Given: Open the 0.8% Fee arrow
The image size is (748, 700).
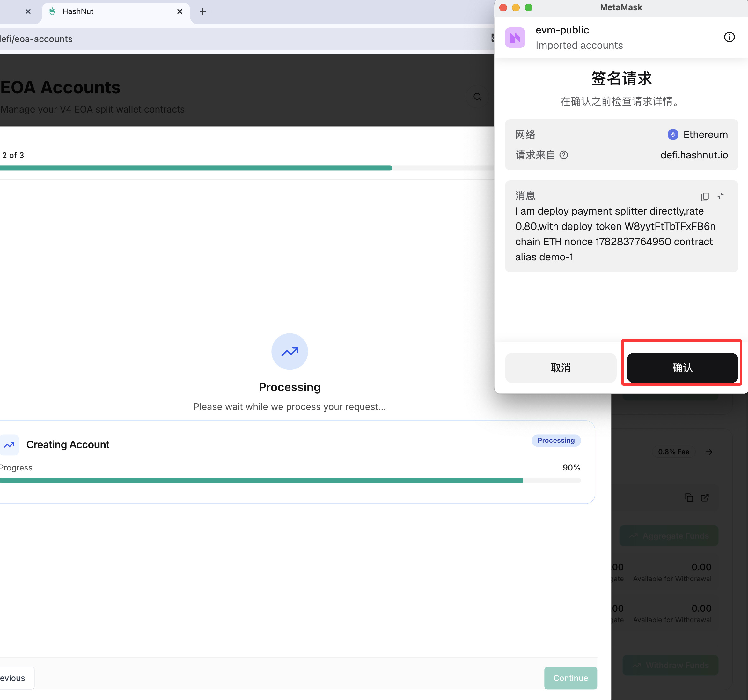Looking at the screenshot, I should (709, 451).
